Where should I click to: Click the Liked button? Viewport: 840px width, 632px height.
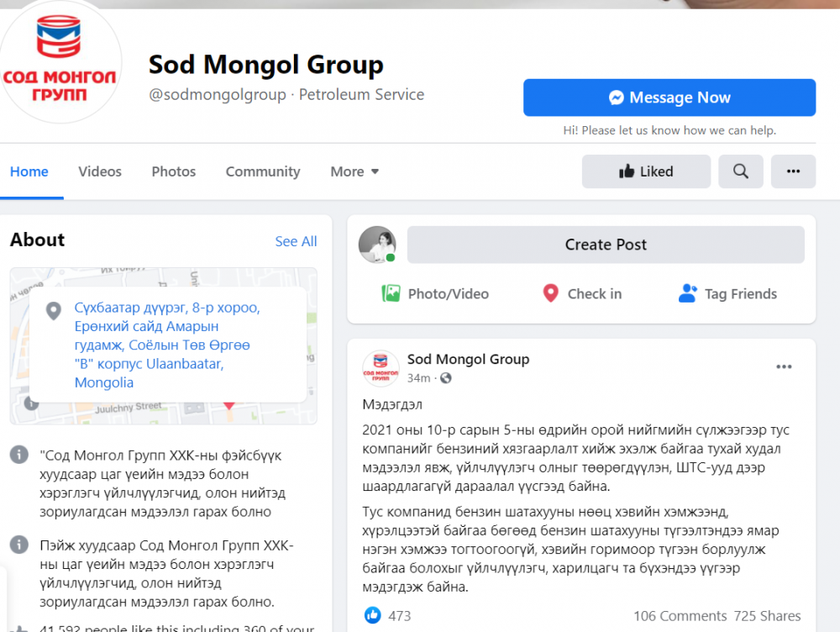click(x=646, y=171)
